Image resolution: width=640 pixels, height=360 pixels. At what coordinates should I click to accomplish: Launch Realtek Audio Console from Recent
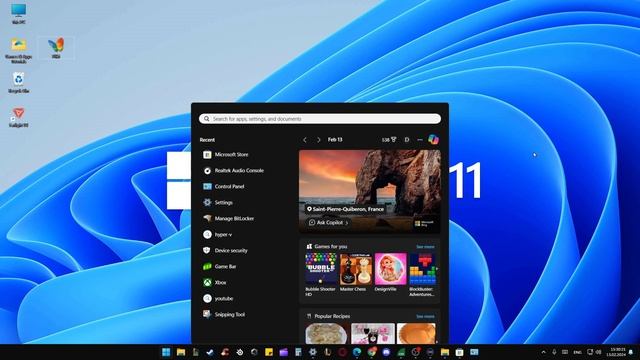tap(233, 171)
